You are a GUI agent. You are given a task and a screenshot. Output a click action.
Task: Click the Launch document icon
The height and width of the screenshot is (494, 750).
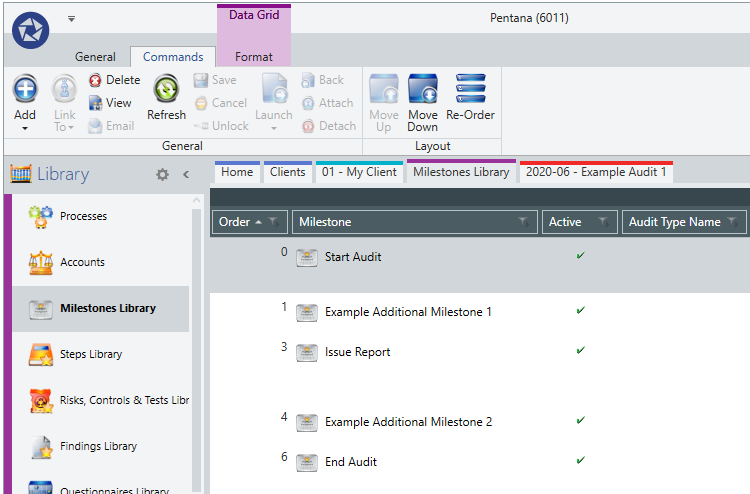(274, 88)
